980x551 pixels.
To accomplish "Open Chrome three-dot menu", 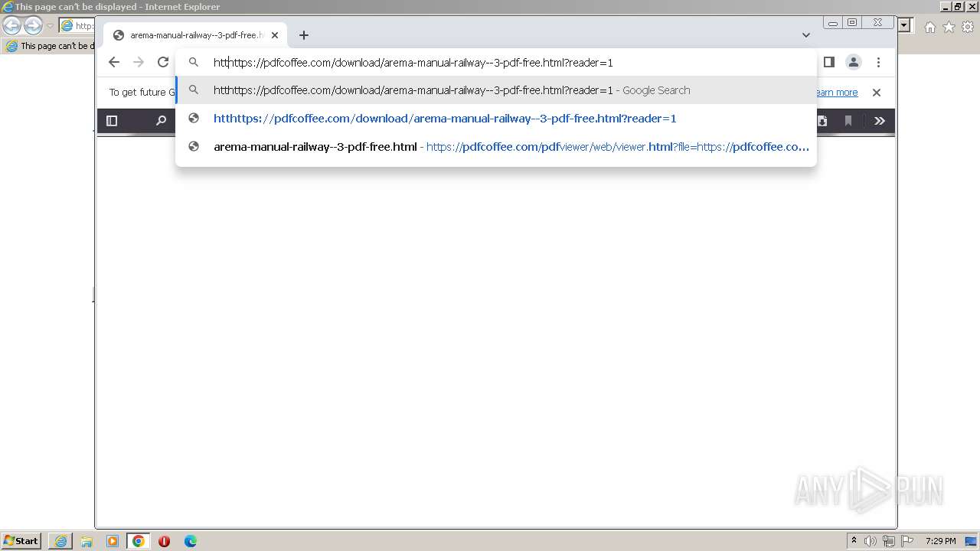I will 879,63.
